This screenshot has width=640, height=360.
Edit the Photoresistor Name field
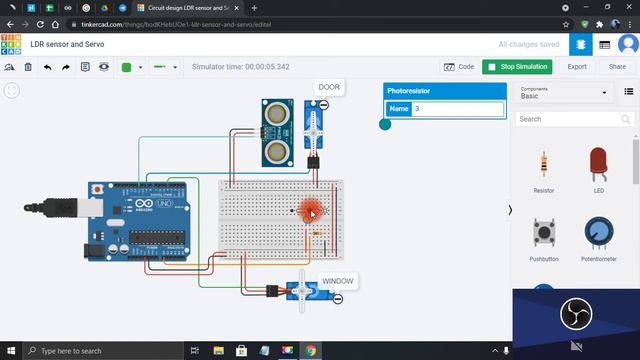pos(458,109)
